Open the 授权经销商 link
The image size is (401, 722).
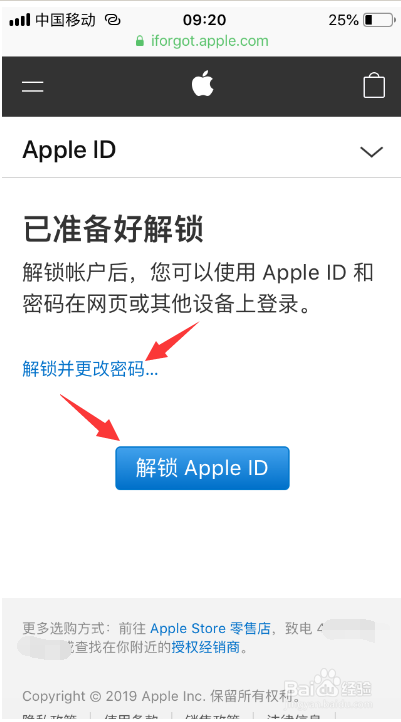click(206, 647)
